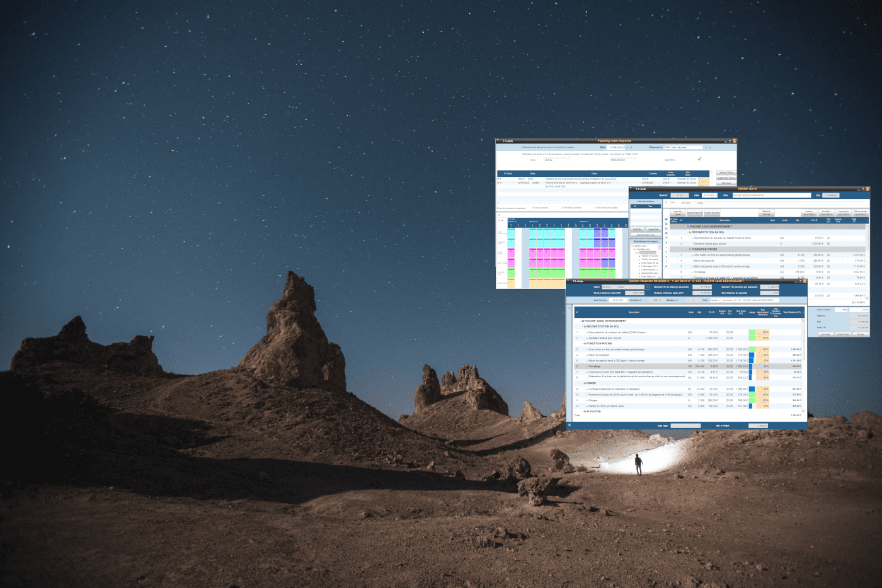
Task: Collapse Famille_Auto node in Bibliothèque d'ouvrages tree
Action: point(633,249)
